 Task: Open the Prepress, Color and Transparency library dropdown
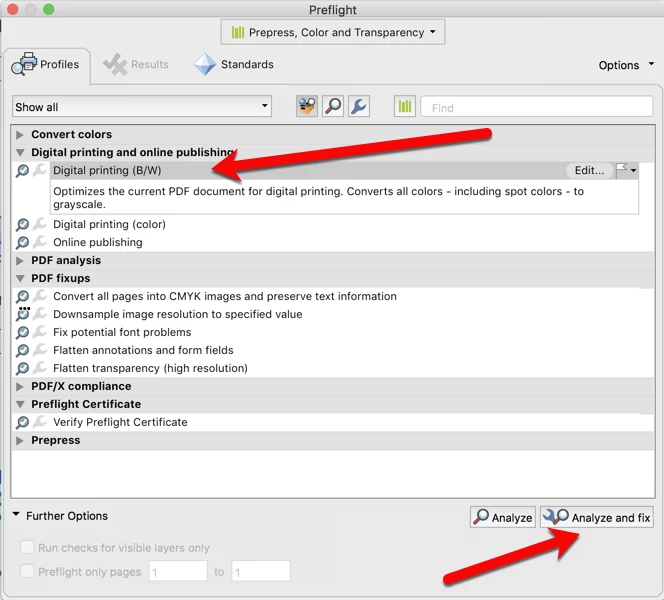[333, 32]
